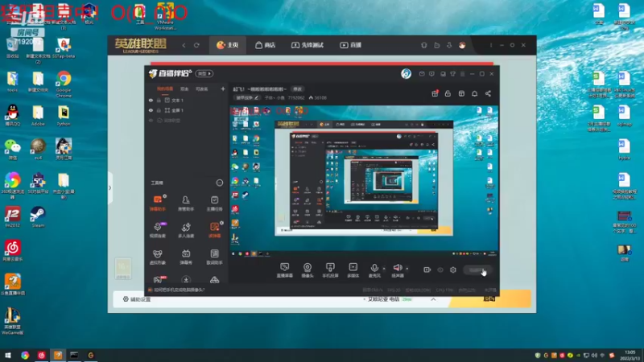This screenshot has height=362, width=644.
Task: Click the start streaming button under cursor
Action: (477, 270)
